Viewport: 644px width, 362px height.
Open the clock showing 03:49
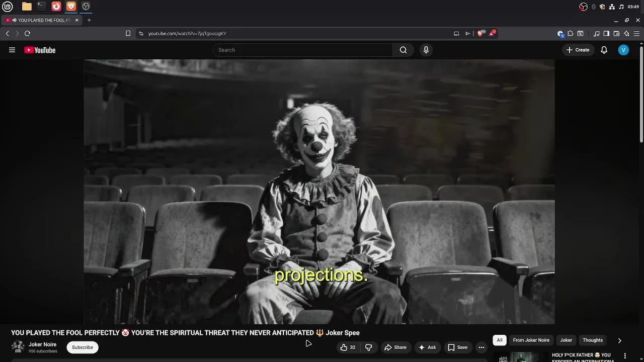coord(633,7)
